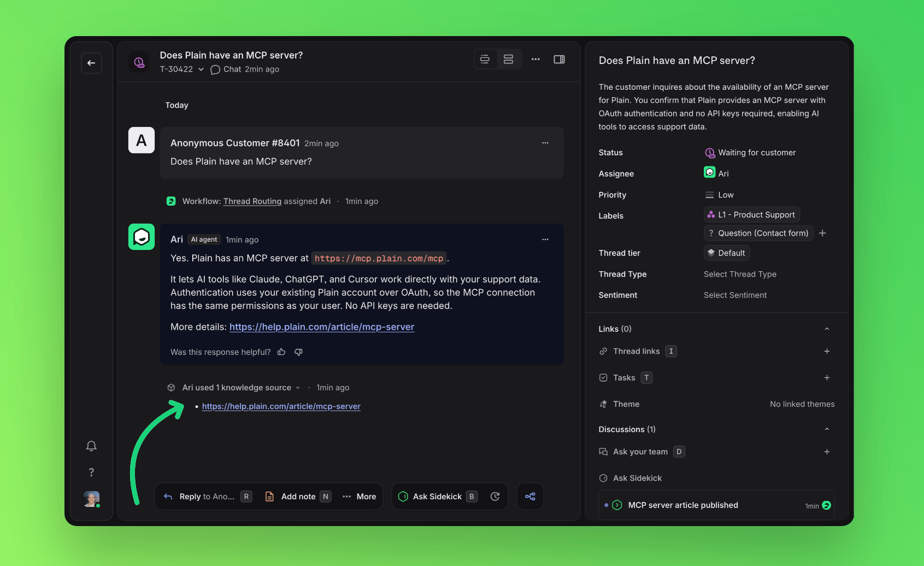This screenshot has width=924, height=566.
Task: Click the thread summary title in sidebar
Action: pos(676,61)
